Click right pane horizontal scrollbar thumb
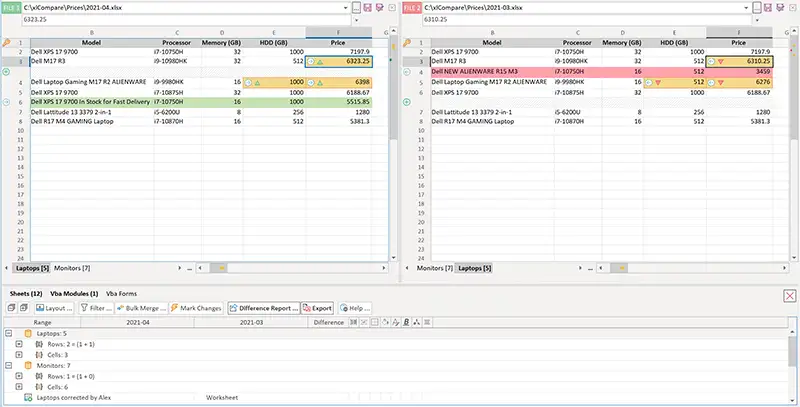The width and height of the screenshot is (800, 407). 620,268
